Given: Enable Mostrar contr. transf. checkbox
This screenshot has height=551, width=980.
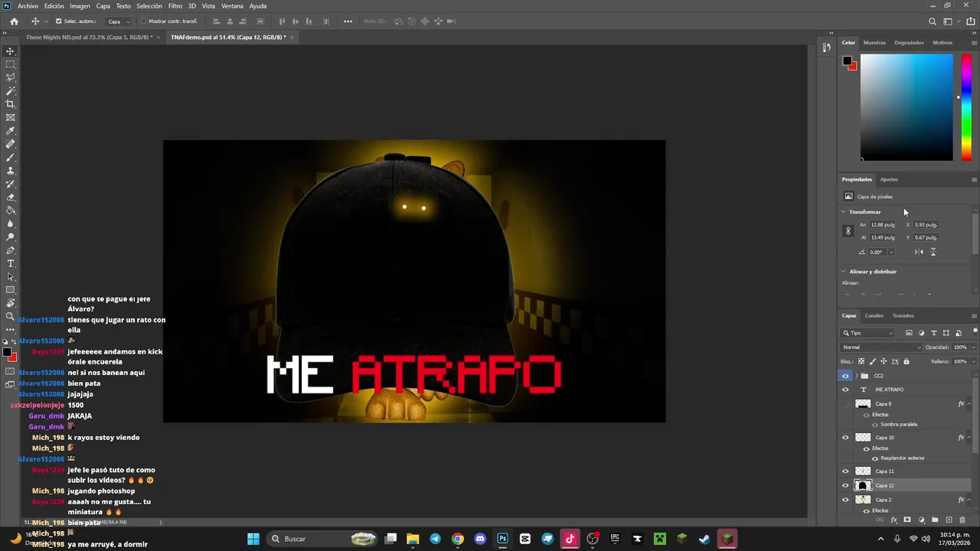Looking at the screenshot, I should tap(143, 21).
